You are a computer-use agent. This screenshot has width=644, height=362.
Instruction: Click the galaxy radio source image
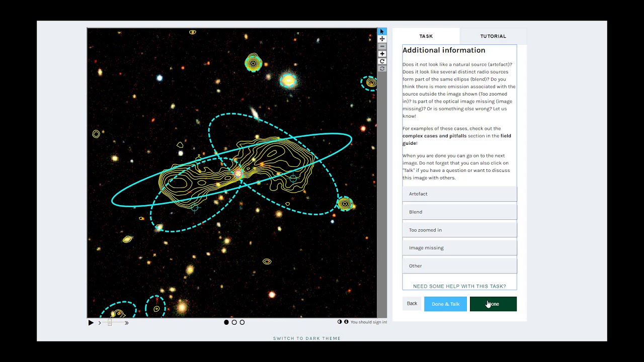232,172
